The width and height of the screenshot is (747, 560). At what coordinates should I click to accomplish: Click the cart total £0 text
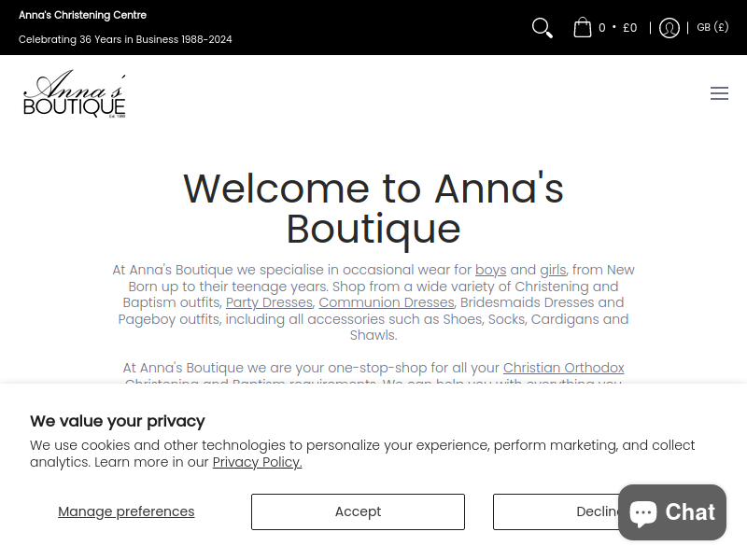[629, 28]
